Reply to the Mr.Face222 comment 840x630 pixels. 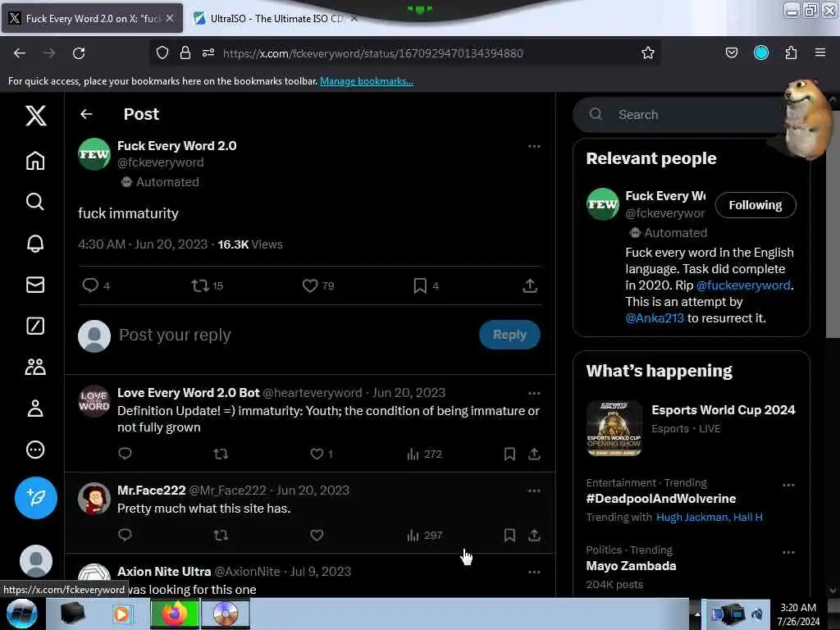coord(125,535)
